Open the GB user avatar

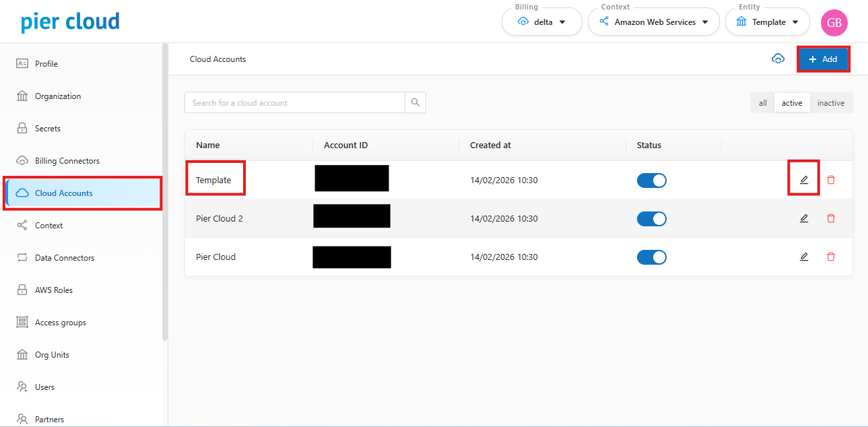834,22
